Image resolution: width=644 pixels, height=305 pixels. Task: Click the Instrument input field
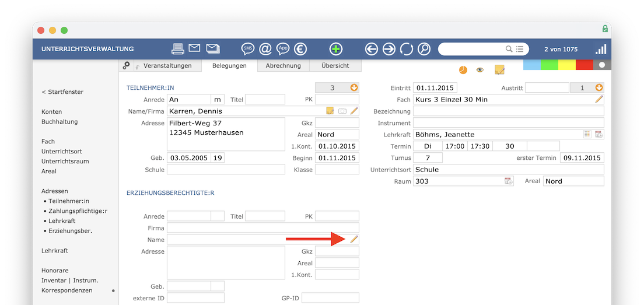coord(509,122)
